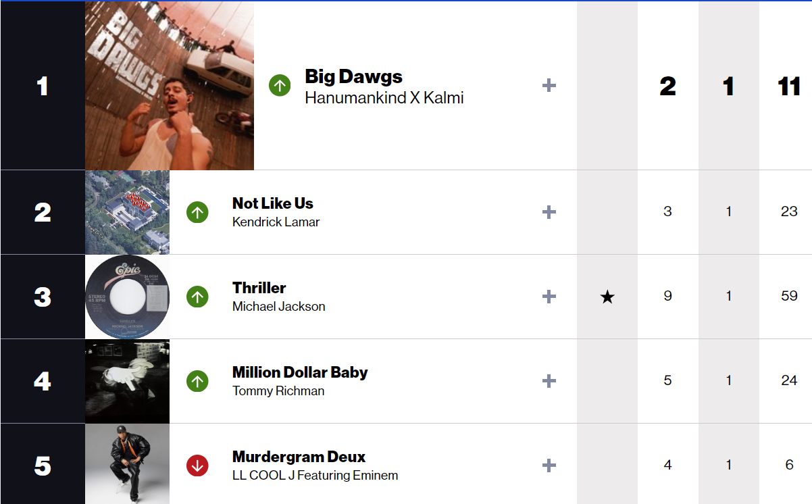Click Thriller's green up trend arrow
812x504 pixels.
click(x=197, y=297)
